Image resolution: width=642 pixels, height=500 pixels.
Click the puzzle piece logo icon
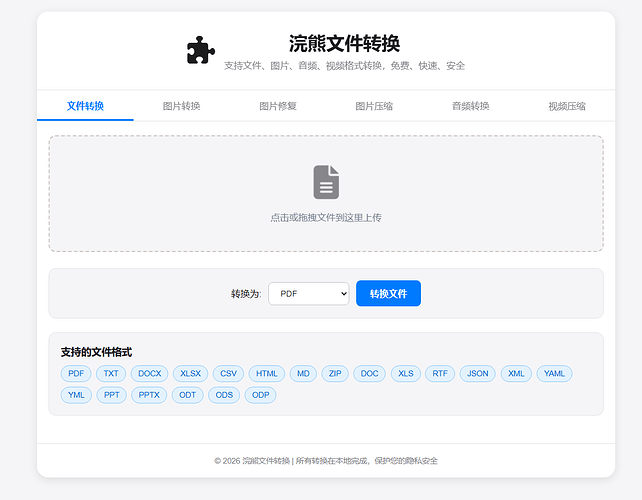click(x=200, y=51)
